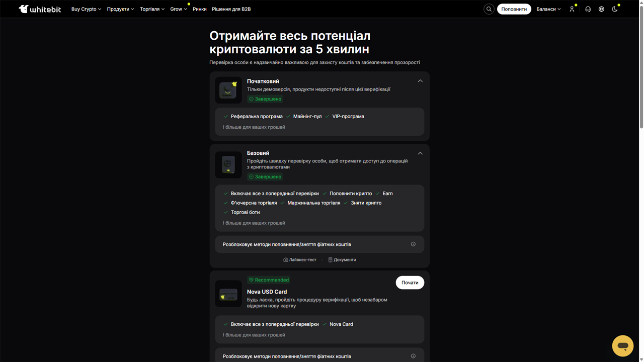644x362 pixels.
Task: Open the Баланси dropdown menu
Action: pyautogui.click(x=548, y=9)
